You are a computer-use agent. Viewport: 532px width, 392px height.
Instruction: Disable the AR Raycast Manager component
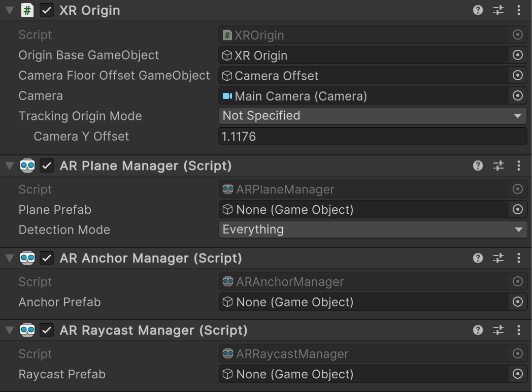47,330
